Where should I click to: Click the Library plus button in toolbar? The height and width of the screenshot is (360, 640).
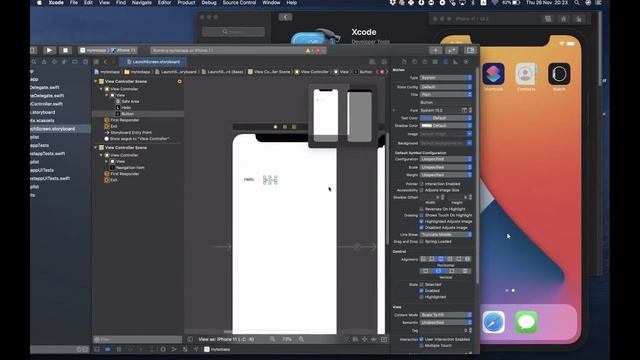coord(436,50)
